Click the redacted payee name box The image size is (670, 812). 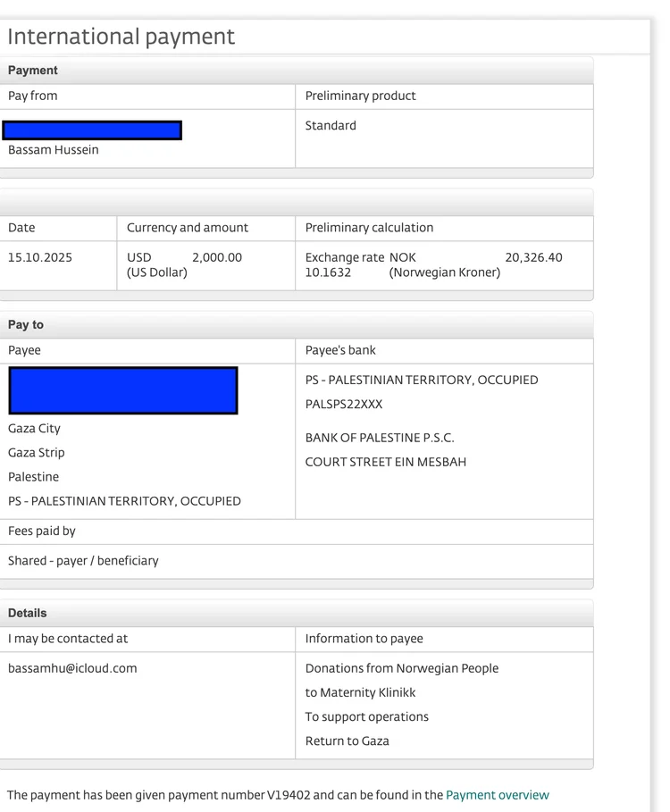click(x=123, y=390)
